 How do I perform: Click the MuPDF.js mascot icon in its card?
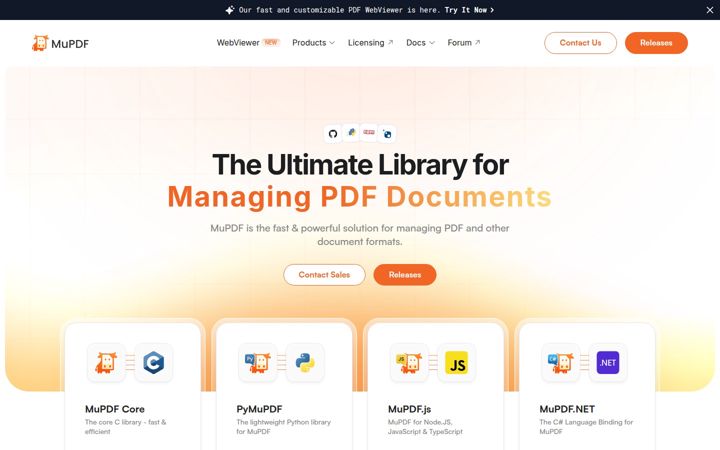click(x=409, y=363)
